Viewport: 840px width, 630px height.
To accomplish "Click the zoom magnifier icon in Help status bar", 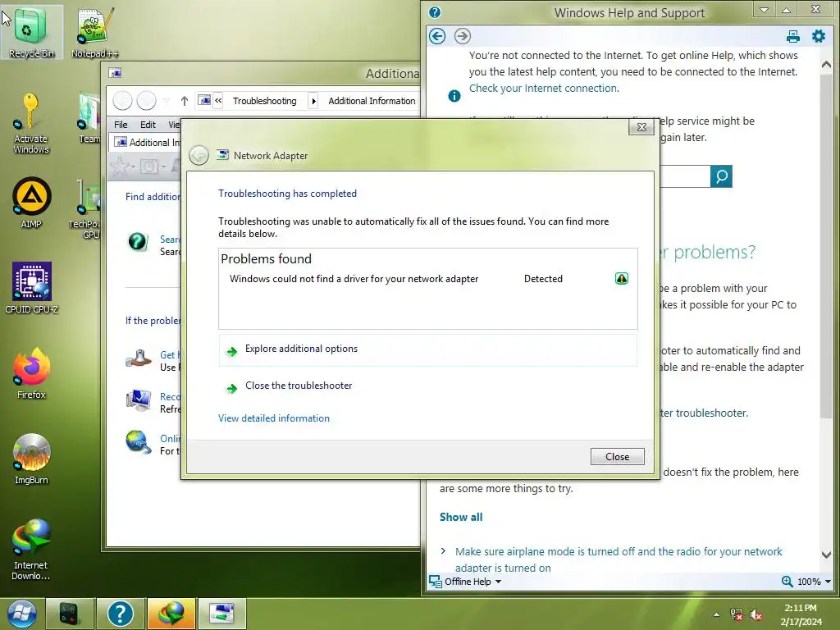I will 787,582.
